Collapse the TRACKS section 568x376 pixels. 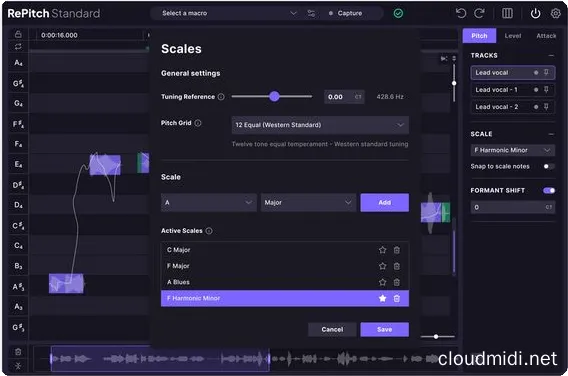551,55
